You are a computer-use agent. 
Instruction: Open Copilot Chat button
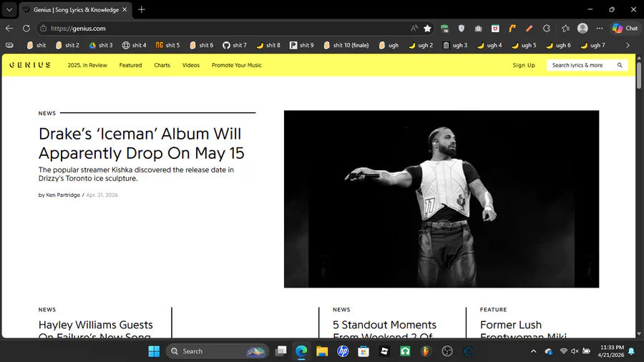click(625, 29)
